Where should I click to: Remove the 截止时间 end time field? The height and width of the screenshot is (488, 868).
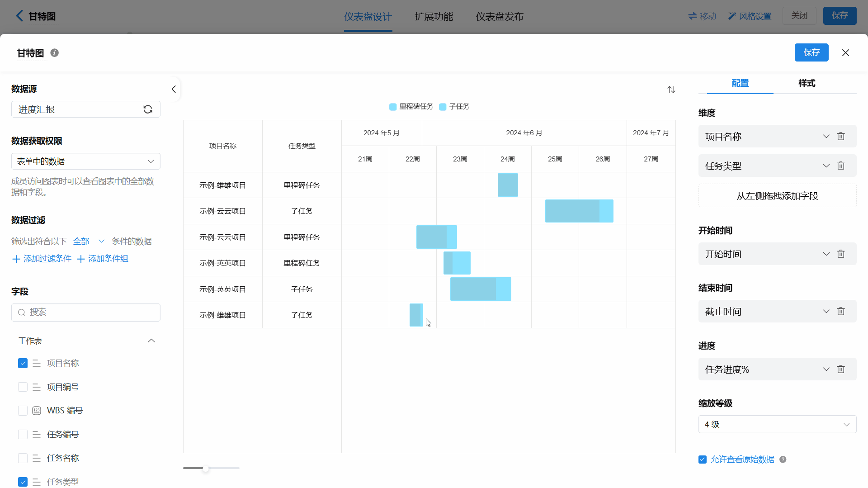coord(840,311)
